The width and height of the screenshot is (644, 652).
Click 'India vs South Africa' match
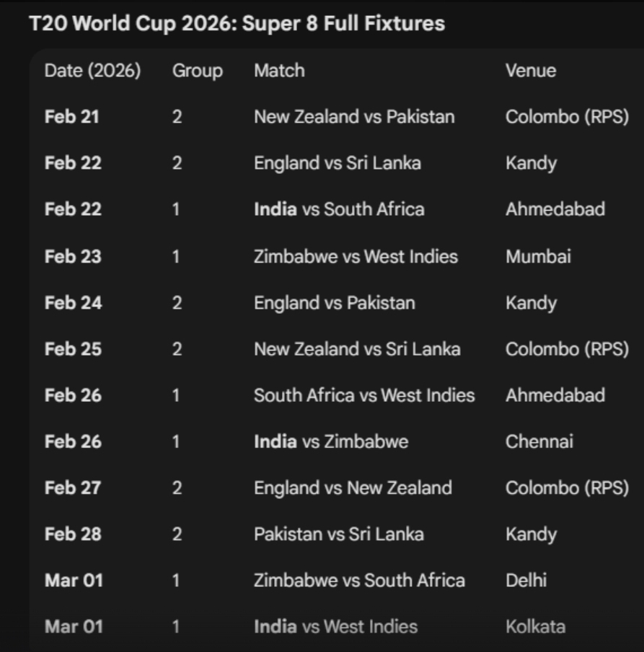point(339,210)
